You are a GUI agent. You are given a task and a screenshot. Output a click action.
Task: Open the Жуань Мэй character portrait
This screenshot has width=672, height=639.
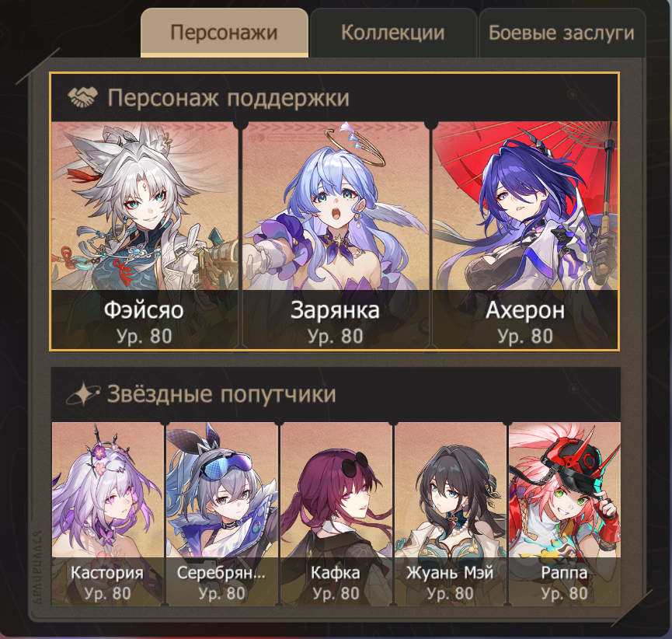click(x=450, y=513)
